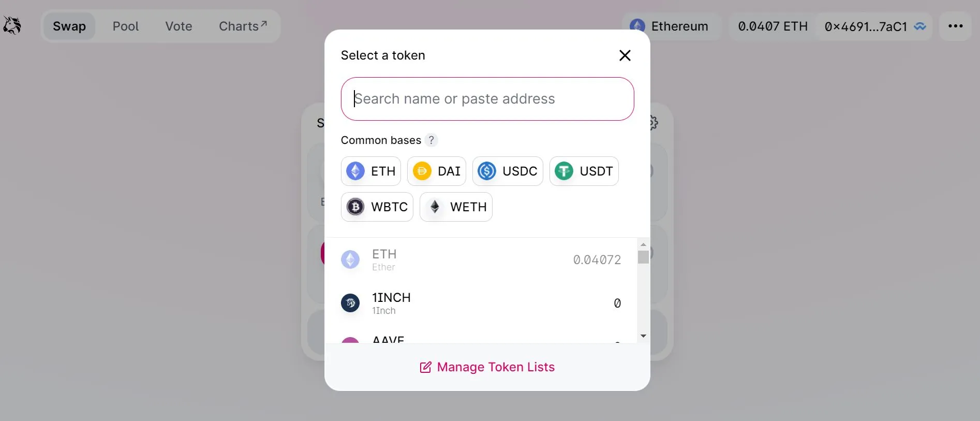Select ETH common base chip
Screen dimensions: 980x421
click(x=371, y=171)
